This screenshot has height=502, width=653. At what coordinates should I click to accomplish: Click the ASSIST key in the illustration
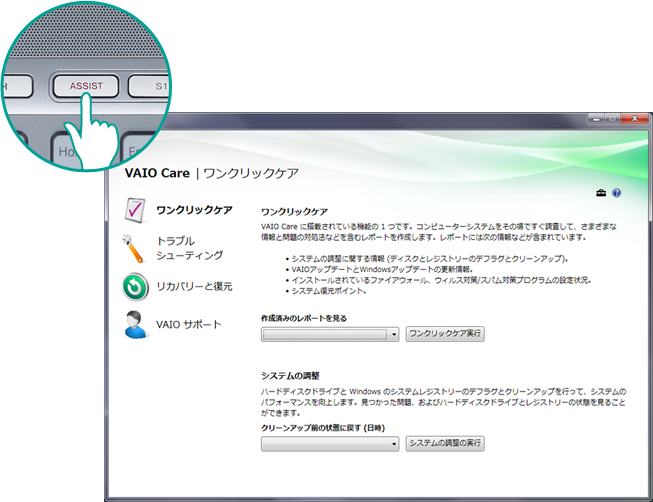(x=85, y=87)
